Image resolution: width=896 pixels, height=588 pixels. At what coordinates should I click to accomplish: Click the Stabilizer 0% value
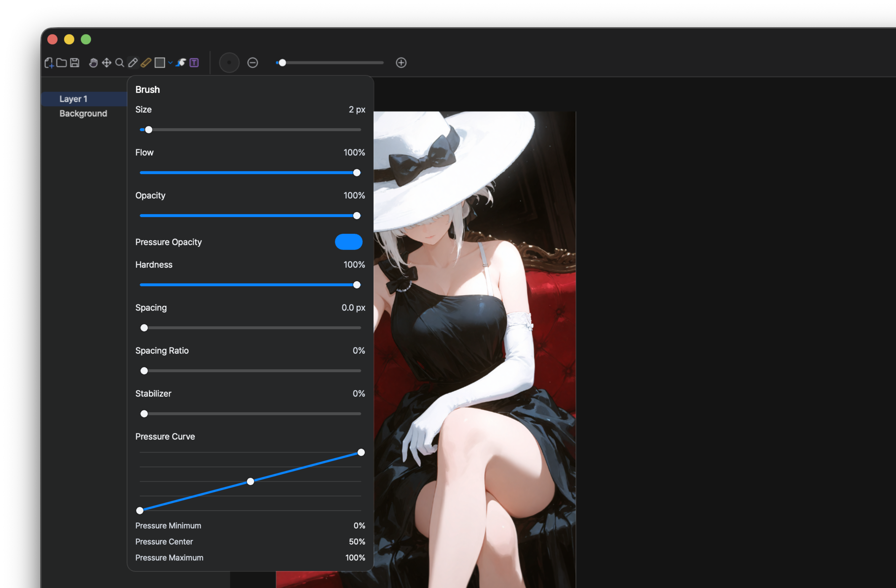(359, 394)
